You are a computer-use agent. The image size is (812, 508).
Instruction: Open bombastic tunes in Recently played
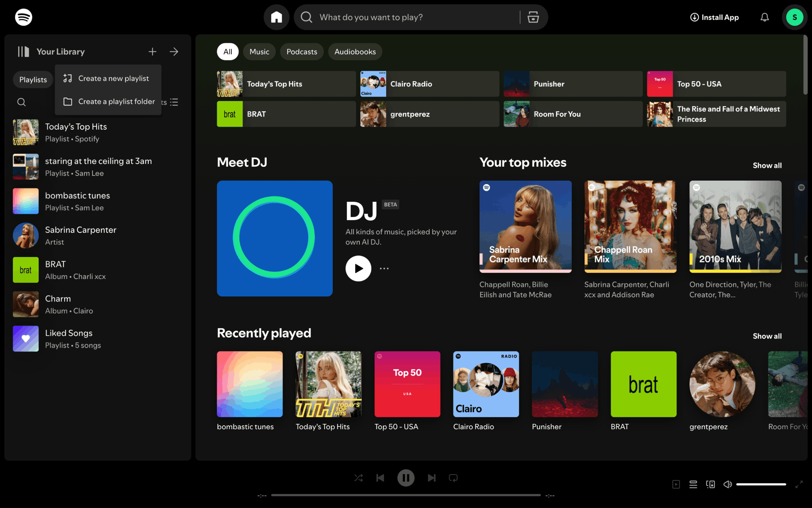pyautogui.click(x=250, y=391)
